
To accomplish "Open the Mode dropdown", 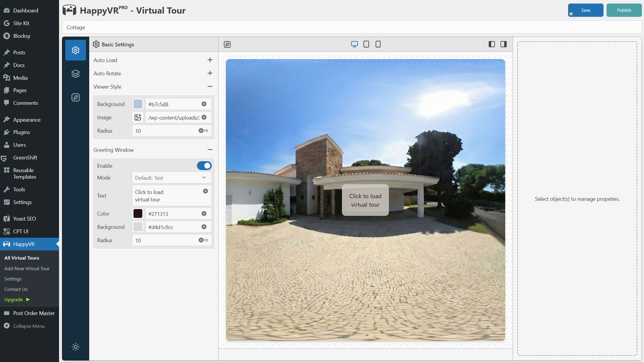I will point(172,178).
